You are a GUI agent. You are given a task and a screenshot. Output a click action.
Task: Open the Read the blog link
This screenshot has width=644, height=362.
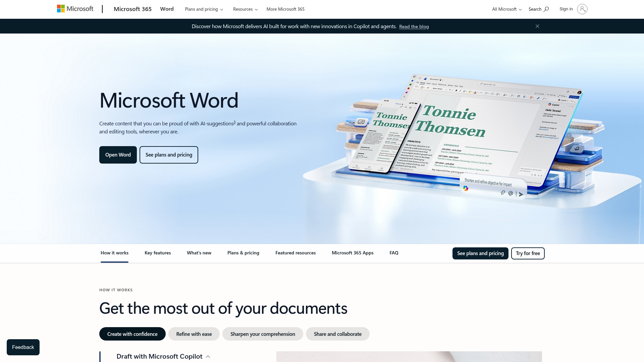(x=414, y=26)
